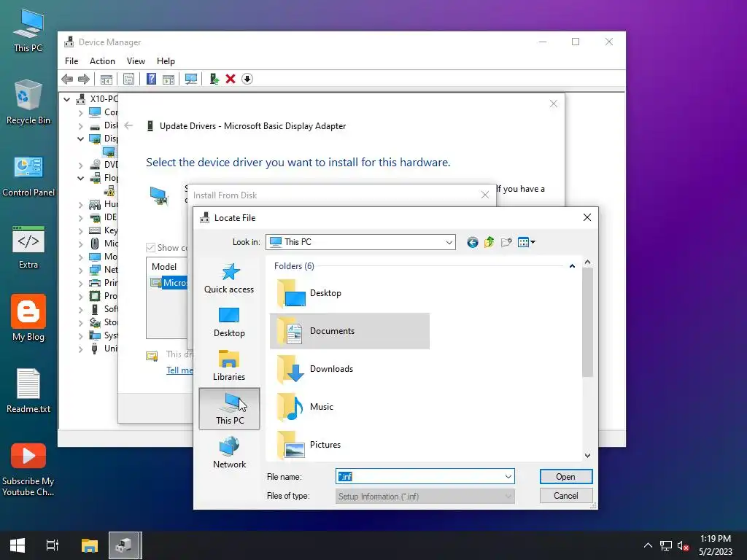This screenshot has height=560, width=747.
Task: Select Desktop in the places bar
Action: click(x=229, y=322)
